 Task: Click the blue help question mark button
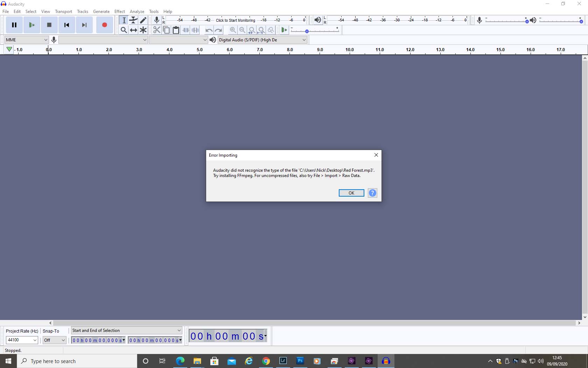[x=372, y=193]
